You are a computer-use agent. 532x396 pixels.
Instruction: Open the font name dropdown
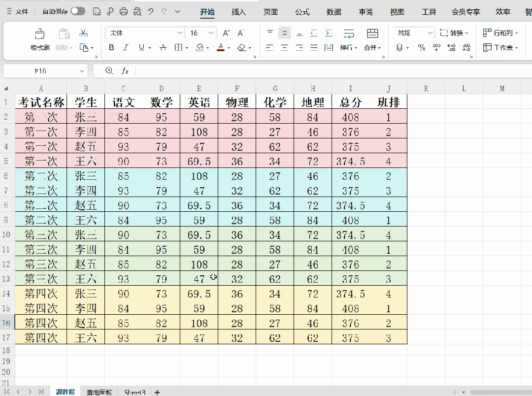point(180,33)
